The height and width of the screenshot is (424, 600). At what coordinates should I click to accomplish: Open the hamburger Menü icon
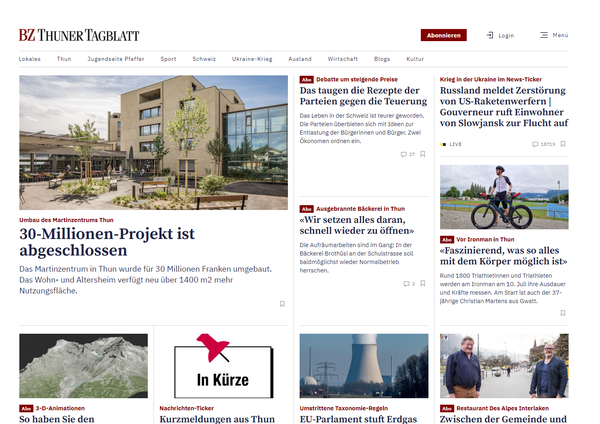coord(544,35)
